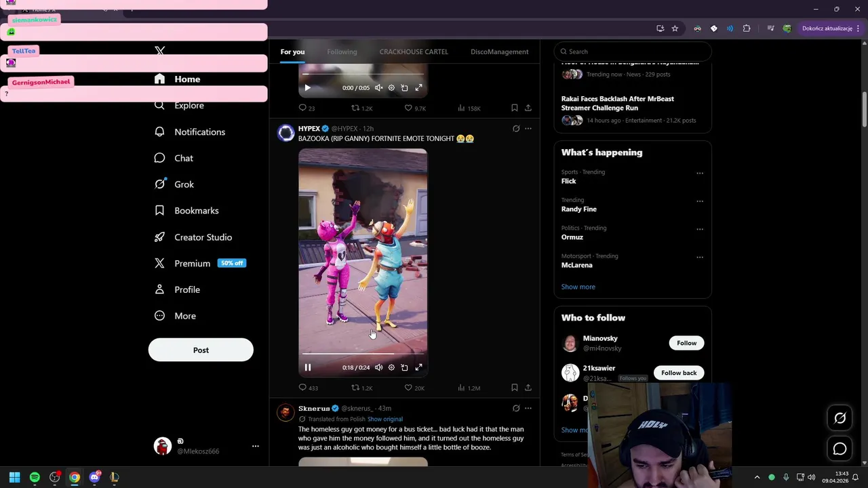Open Windows Start menu

pyautogui.click(x=14, y=477)
